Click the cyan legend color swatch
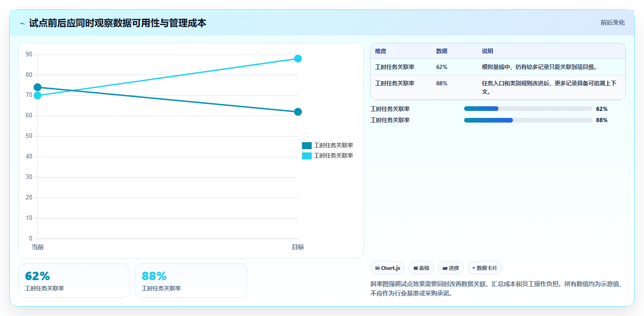This screenshot has height=316, width=644. pyautogui.click(x=307, y=156)
